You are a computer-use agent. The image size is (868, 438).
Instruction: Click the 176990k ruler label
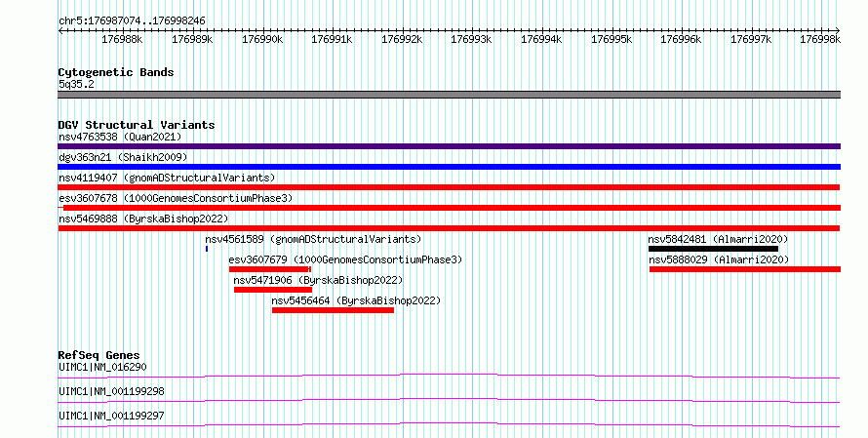click(262, 39)
